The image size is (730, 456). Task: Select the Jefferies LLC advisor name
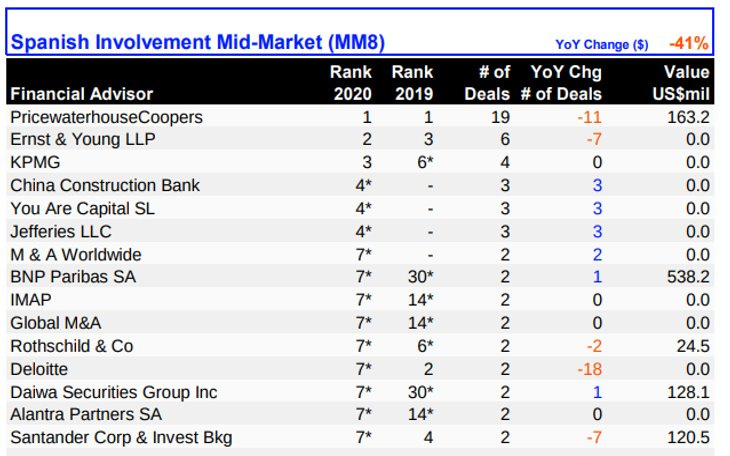(x=61, y=231)
